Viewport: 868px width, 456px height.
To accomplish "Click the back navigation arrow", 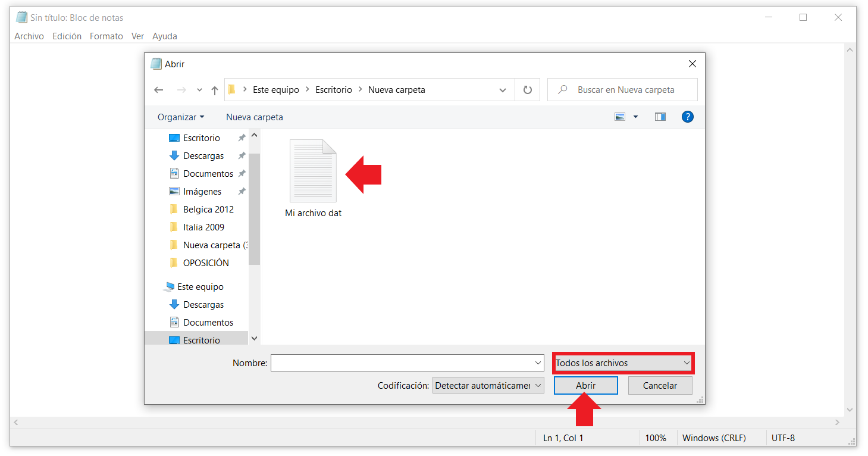I will tap(158, 89).
